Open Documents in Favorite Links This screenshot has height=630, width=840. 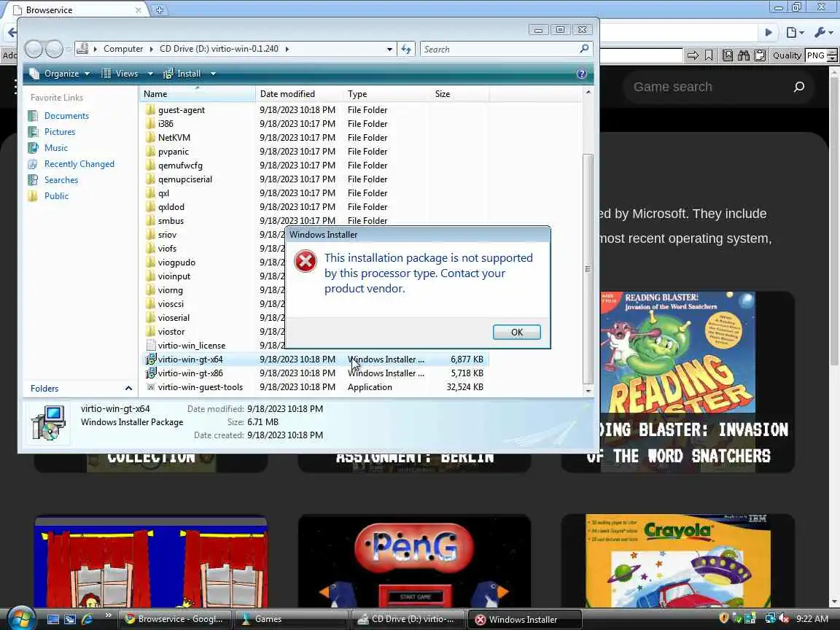66,116
